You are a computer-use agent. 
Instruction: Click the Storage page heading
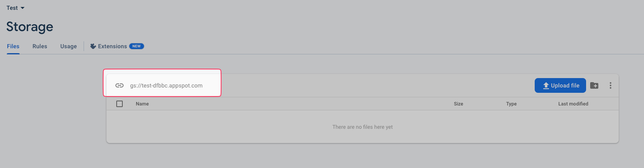[x=30, y=27]
